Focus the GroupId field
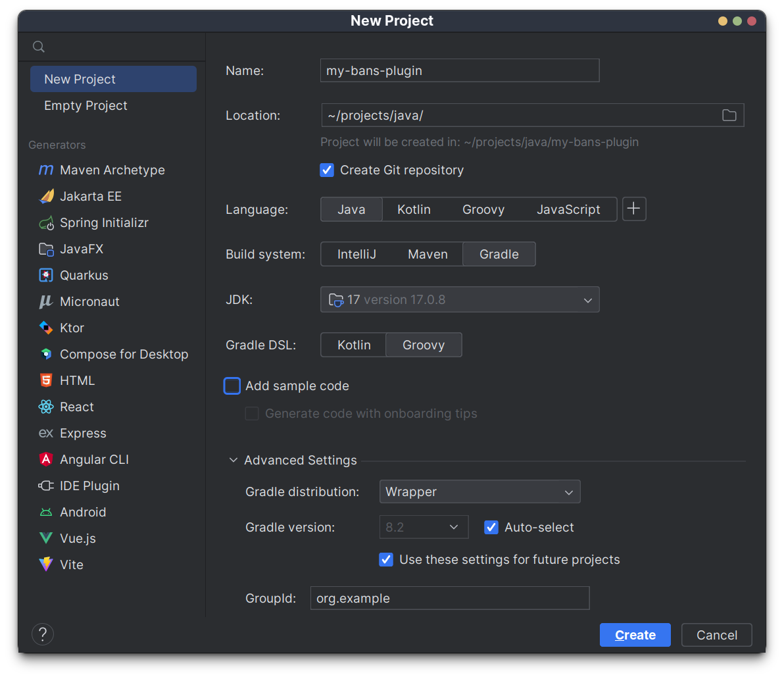The height and width of the screenshot is (679, 784). (x=450, y=598)
